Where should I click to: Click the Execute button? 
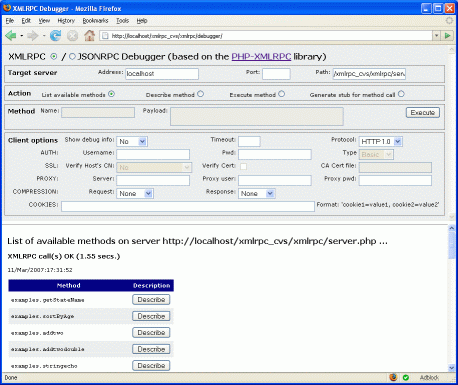[x=423, y=112]
